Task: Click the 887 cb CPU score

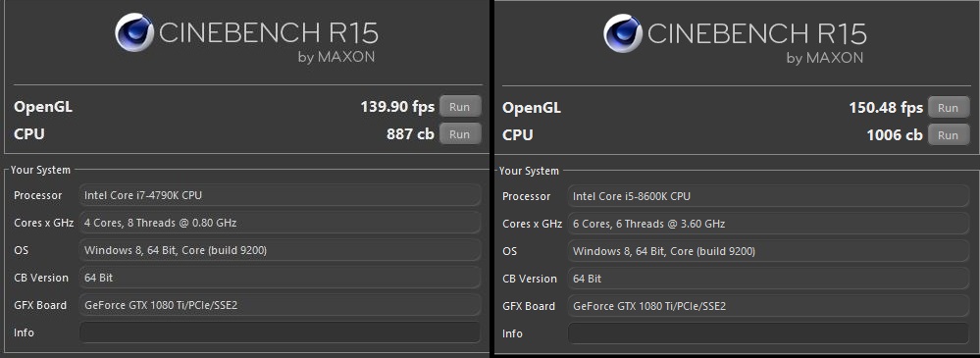Action: 411,133
